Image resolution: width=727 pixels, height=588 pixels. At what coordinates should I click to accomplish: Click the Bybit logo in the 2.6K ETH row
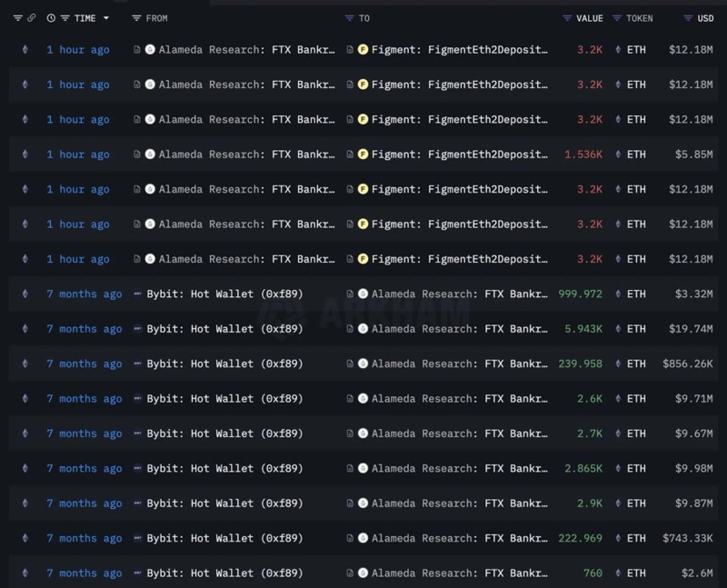(x=138, y=399)
